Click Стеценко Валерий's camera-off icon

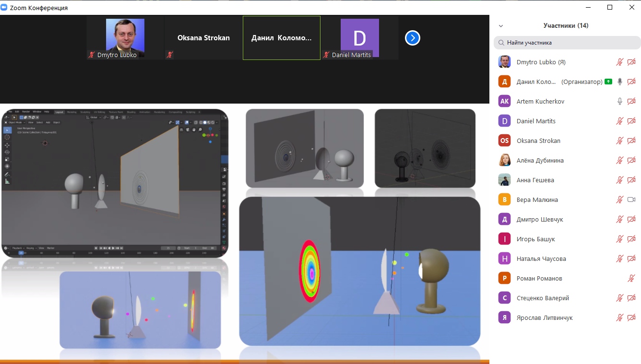pos(631,298)
